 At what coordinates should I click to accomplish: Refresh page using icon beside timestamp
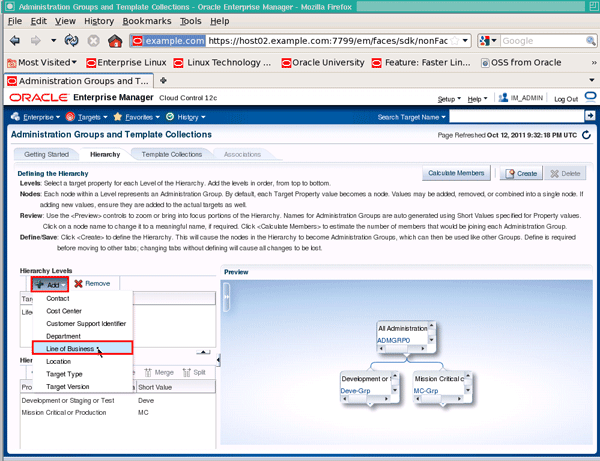pos(586,135)
